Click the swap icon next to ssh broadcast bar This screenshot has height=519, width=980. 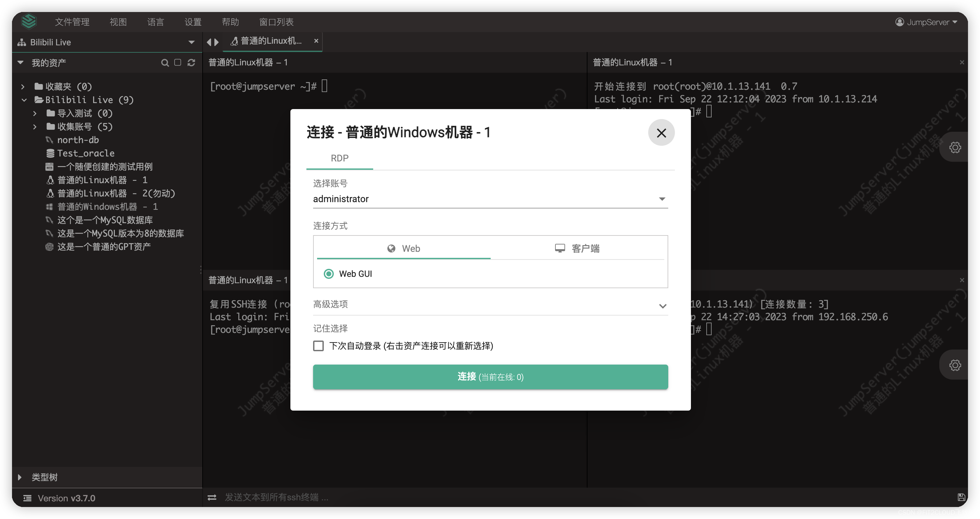click(212, 497)
